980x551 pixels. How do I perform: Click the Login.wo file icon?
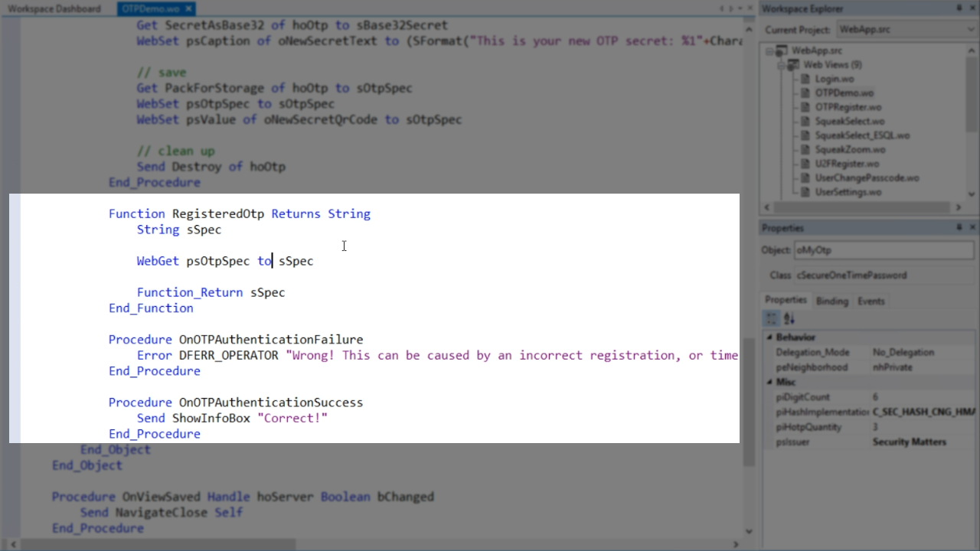click(x=805, y=79)
